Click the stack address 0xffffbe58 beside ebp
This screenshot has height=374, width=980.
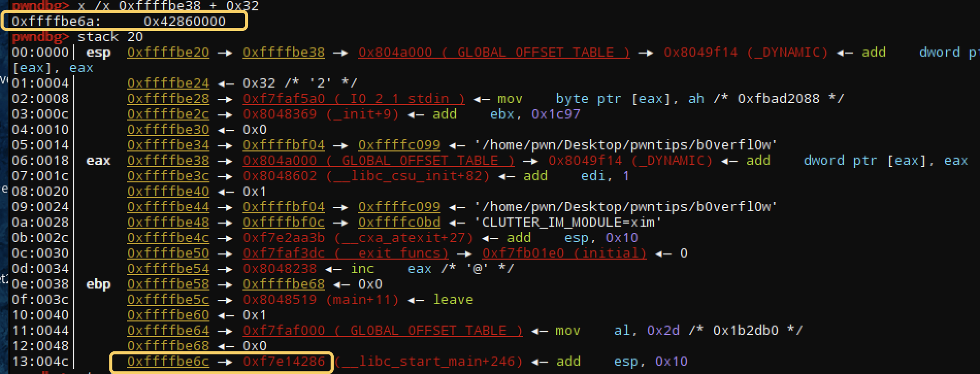[x=168, y=284]
